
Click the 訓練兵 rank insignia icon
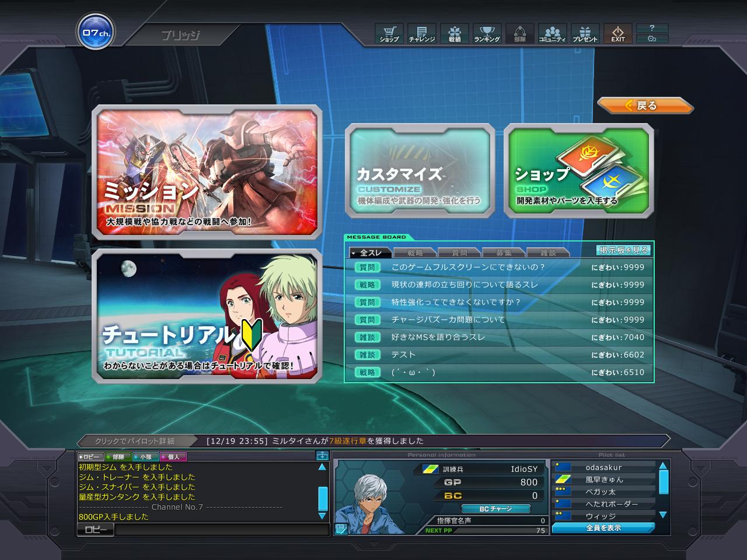pyautogui.click(x=431, y=469)
